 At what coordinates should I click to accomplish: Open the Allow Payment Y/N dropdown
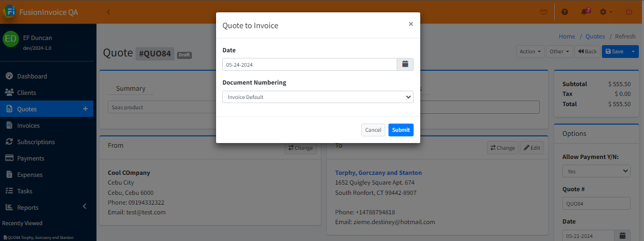[596, 171]
